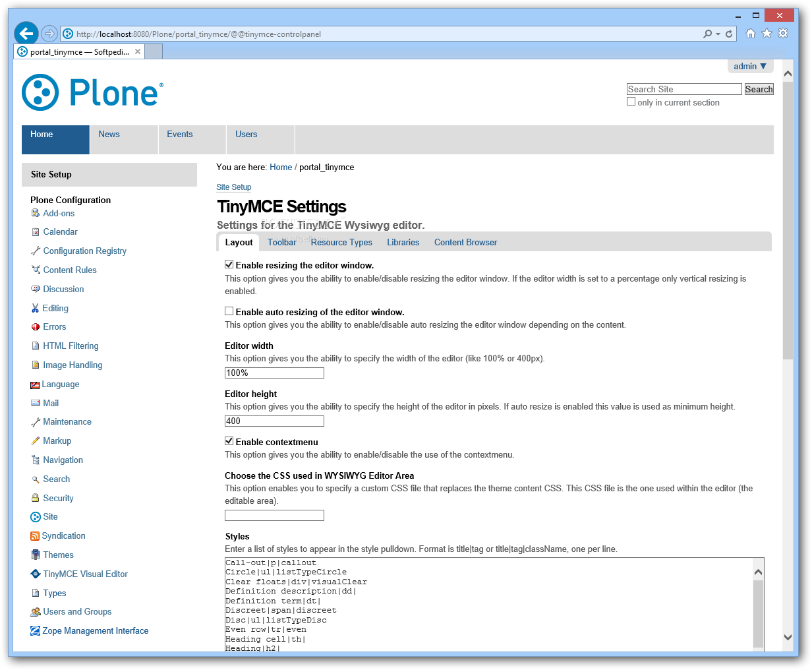Click the browser forward arrow button
This screenshot has height=670, width=812.
[x=49, y=34]
